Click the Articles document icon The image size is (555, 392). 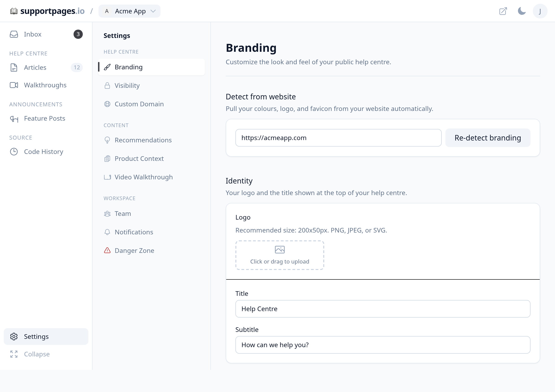(x=14, y=67)
